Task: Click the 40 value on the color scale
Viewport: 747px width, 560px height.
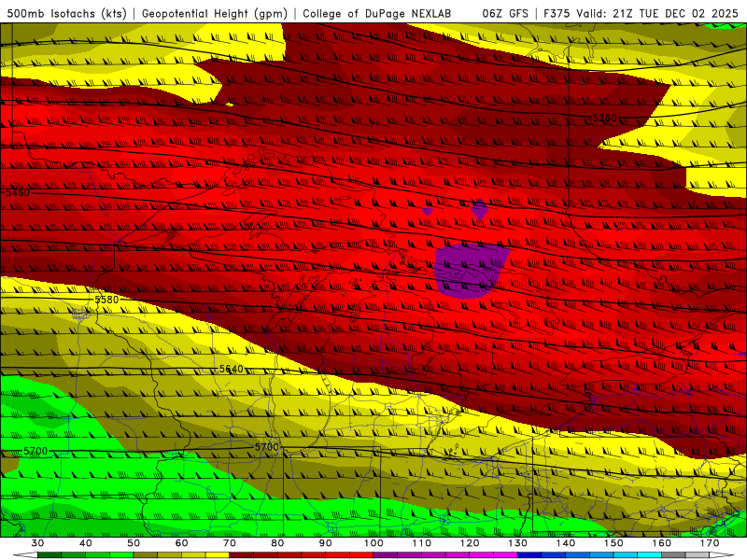Action: pyautogui.click(x=86, y=543)
